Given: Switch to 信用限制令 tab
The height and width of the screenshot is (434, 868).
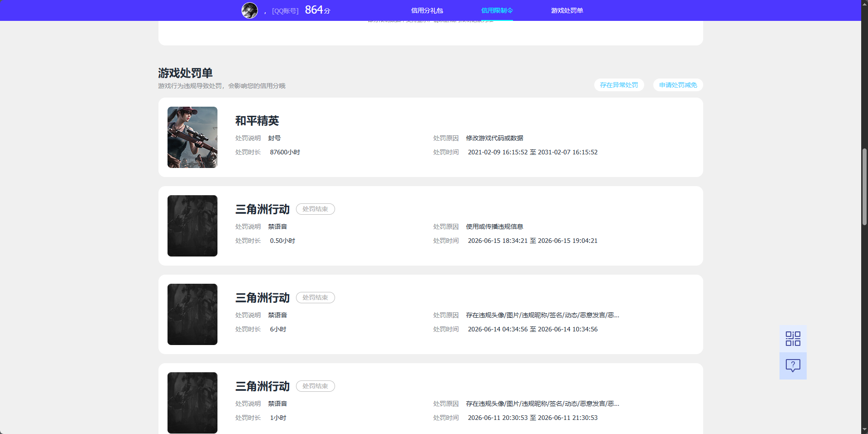Looking at the screenshot, I should click(x=497, y=10).
